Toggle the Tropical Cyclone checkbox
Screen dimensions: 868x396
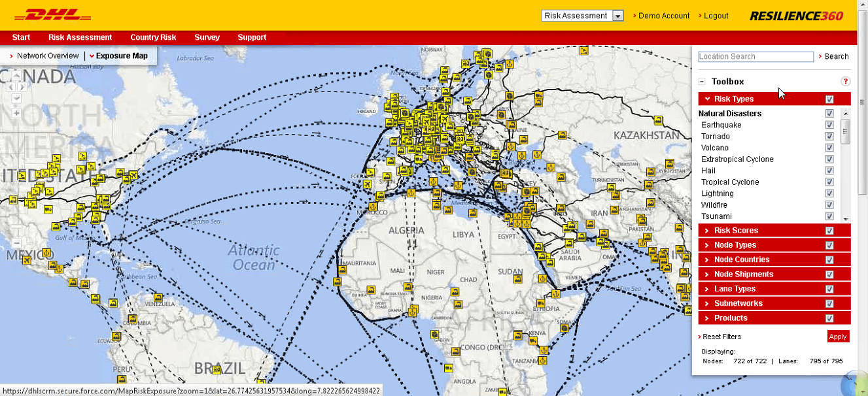point(829,182)
